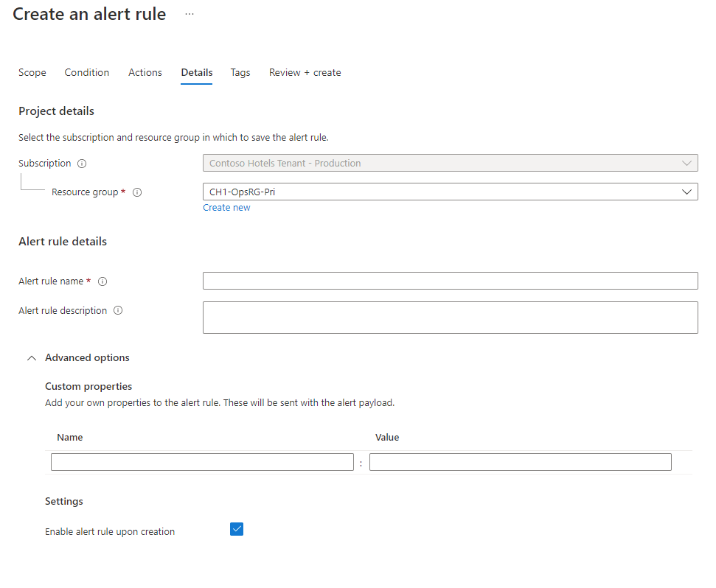
Task: Click the custom property Value field
Action: coord(521,462)
